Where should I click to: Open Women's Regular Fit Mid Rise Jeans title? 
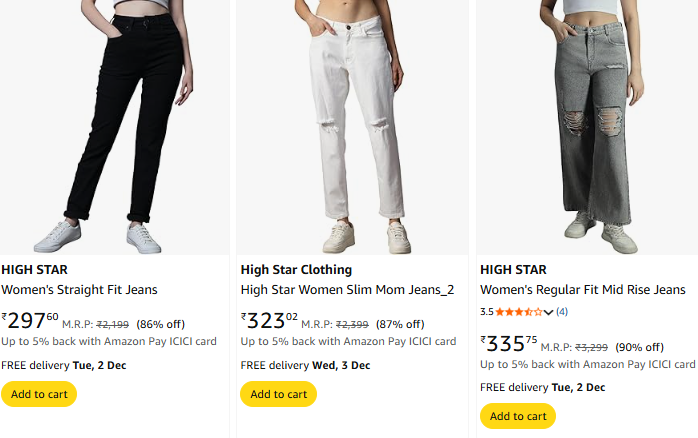[583, 290]
